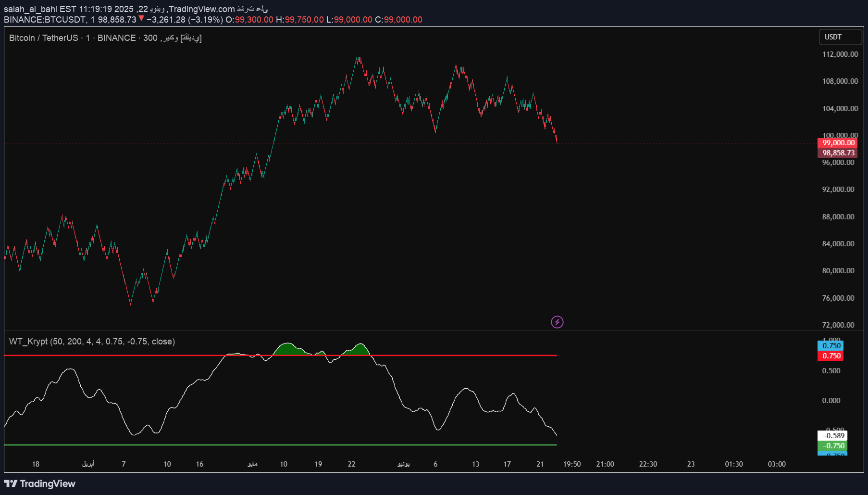The width and height of the screenshot is (868, 495).
Task: Click the 03:00 time label
Action: 777,464
